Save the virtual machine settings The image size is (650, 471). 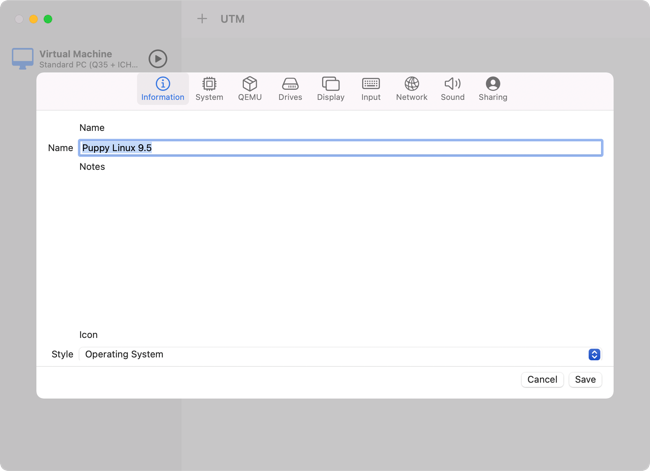tap(585, 379)
